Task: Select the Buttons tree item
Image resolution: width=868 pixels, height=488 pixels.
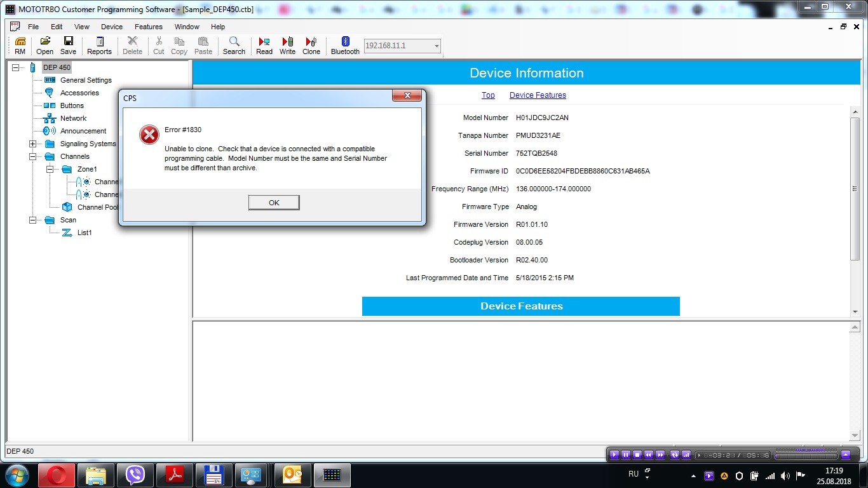Action: pyautogui.click(x=72, y=105)
